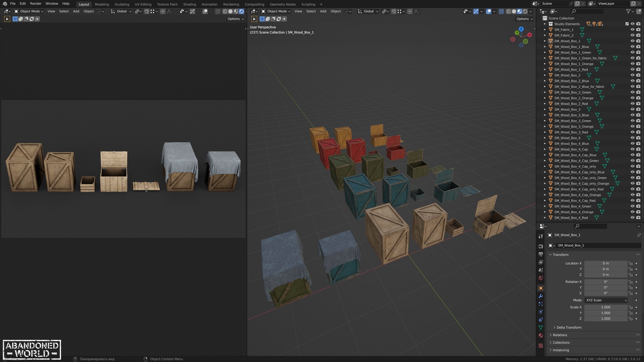Screen dimensions: 644x362
Task: Hide SM_Fabric_1 in viewport via eye icon
Action: (632, 29)
